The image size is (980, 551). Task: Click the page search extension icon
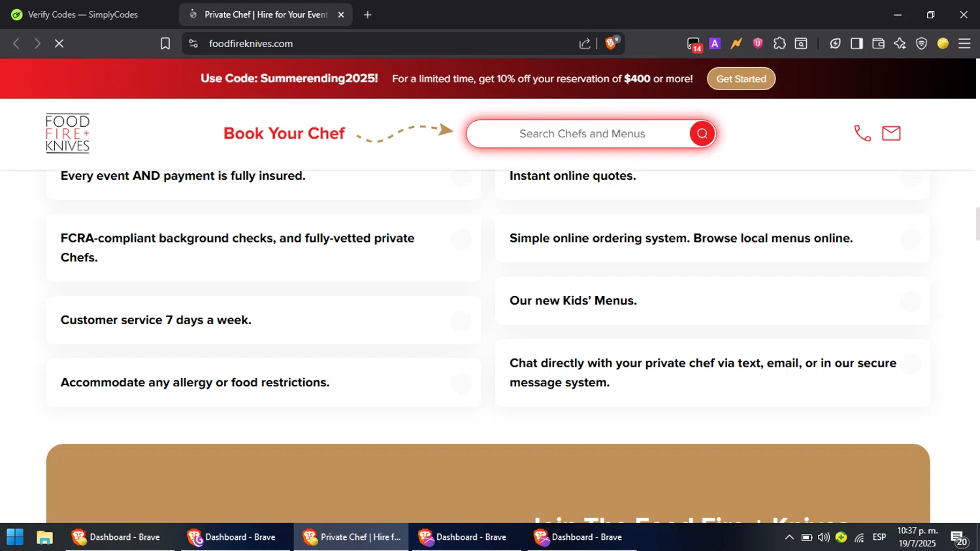click(801, 43)
